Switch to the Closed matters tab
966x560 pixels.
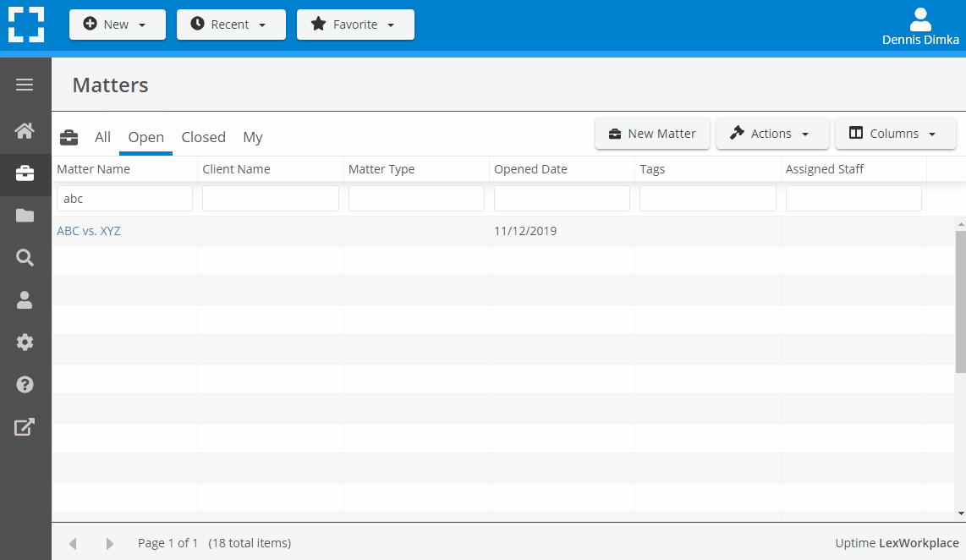click(203, 137)
